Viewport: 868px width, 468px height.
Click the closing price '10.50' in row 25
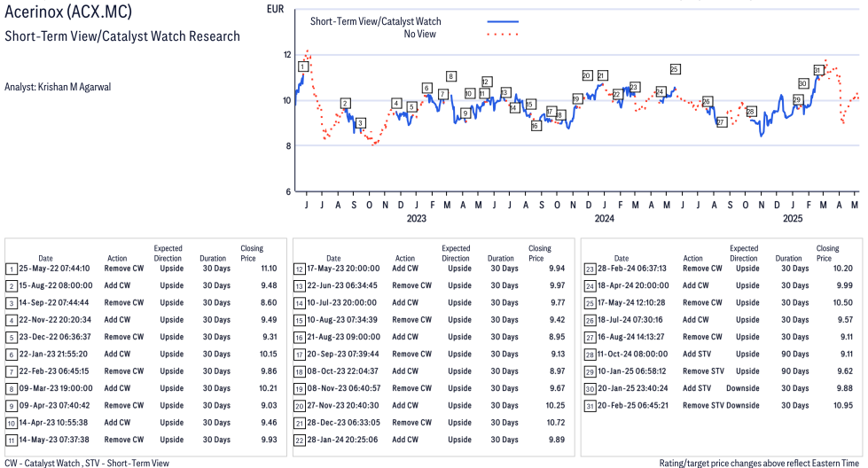[x=842, y=302]
